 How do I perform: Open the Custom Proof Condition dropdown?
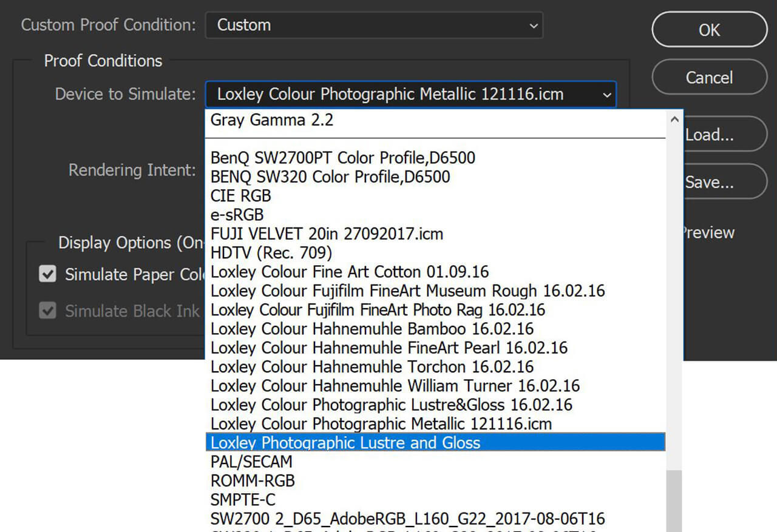tap(374, 25)
